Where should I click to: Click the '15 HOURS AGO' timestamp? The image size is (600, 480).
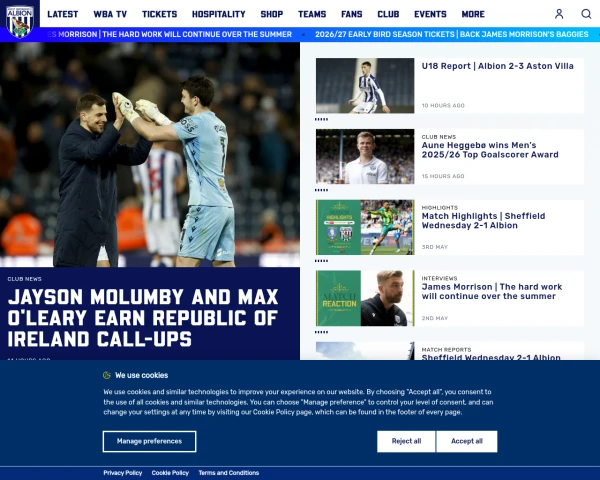443,176
